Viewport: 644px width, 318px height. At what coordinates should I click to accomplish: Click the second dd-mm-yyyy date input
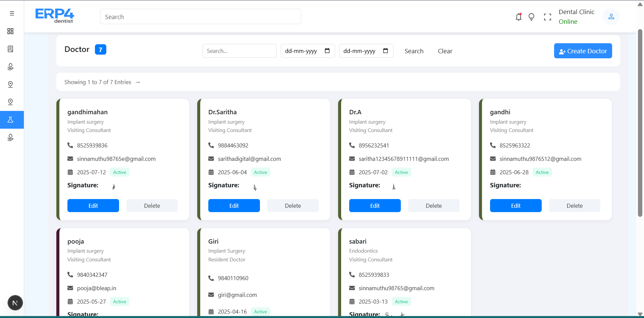366,51
